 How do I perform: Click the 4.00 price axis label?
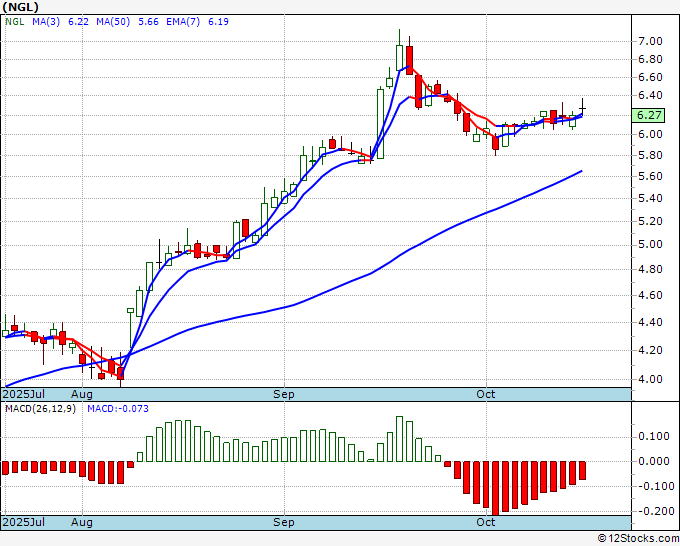point(650,379)
